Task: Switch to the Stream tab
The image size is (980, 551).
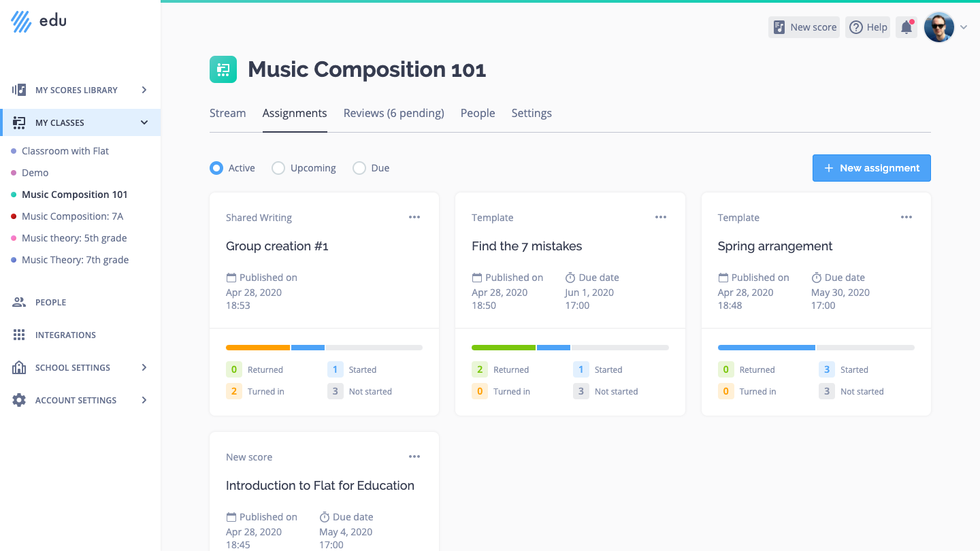Action: tap(228, 113)
